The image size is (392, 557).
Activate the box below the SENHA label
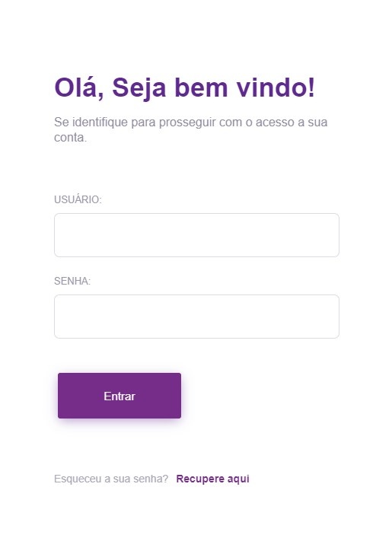tap(196, 317)
